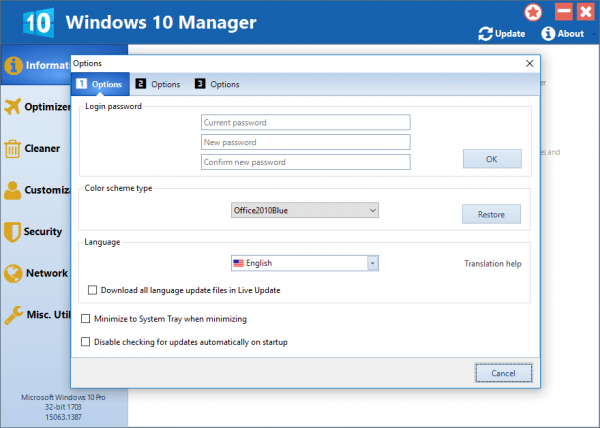The height and width of the screenshot is (428, 600).
Task: Click Microsoft Windows 10 Pro text
Action: (63, 397)
